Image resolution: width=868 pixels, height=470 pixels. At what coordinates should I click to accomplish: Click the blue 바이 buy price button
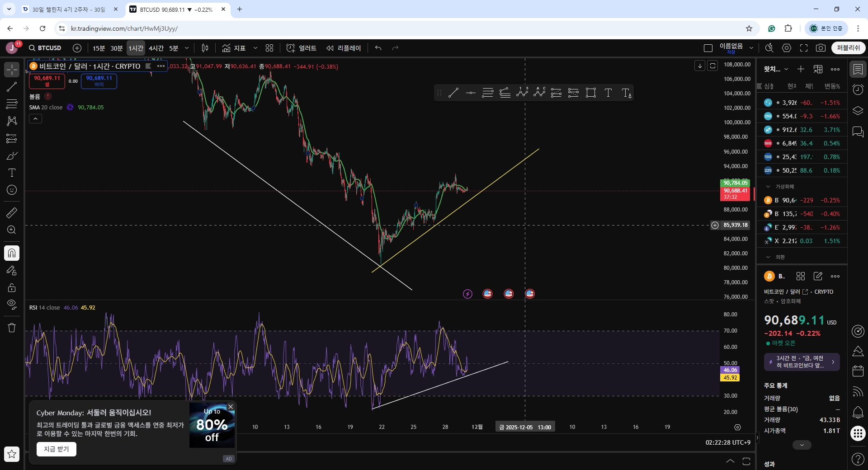[99, 81]
